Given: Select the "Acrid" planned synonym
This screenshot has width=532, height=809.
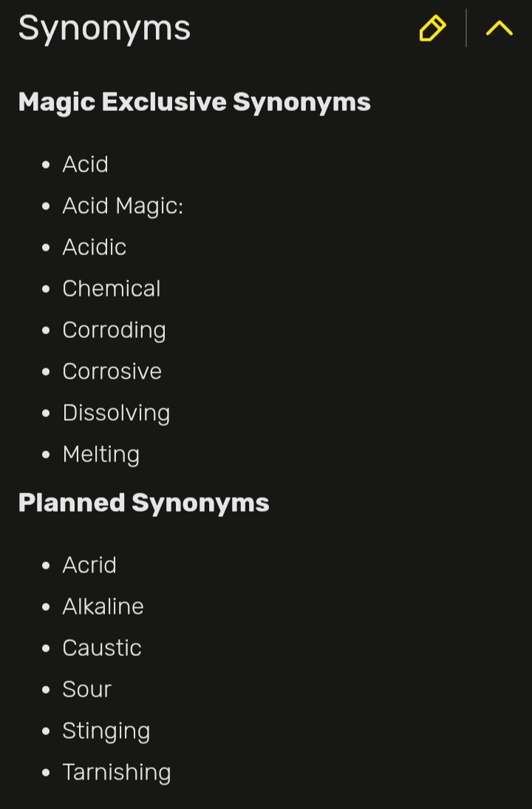Looking at the screenshot, I should pos(89,565).
